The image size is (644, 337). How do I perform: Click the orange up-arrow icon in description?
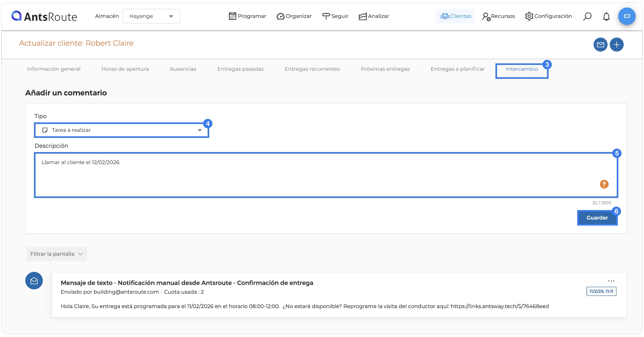604,184
